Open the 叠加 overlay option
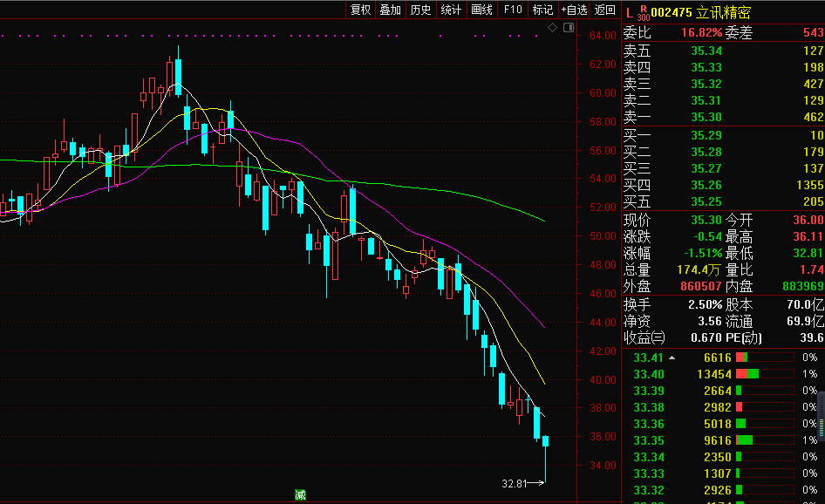Image resolution: width=825 pixels, height=504 pixels. (x=390, y=10)
